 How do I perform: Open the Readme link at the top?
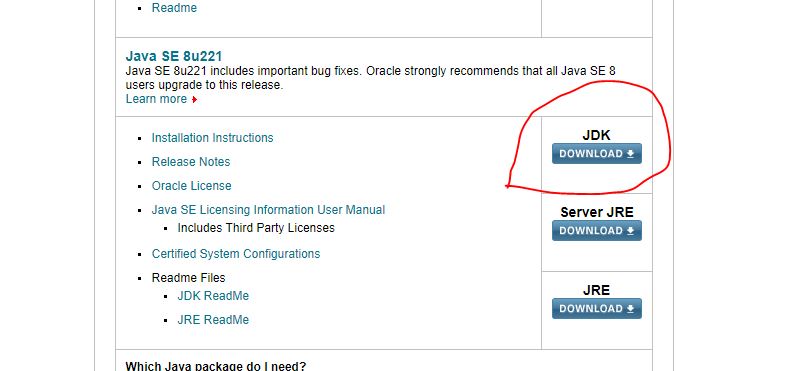click(x=174, y=8)
